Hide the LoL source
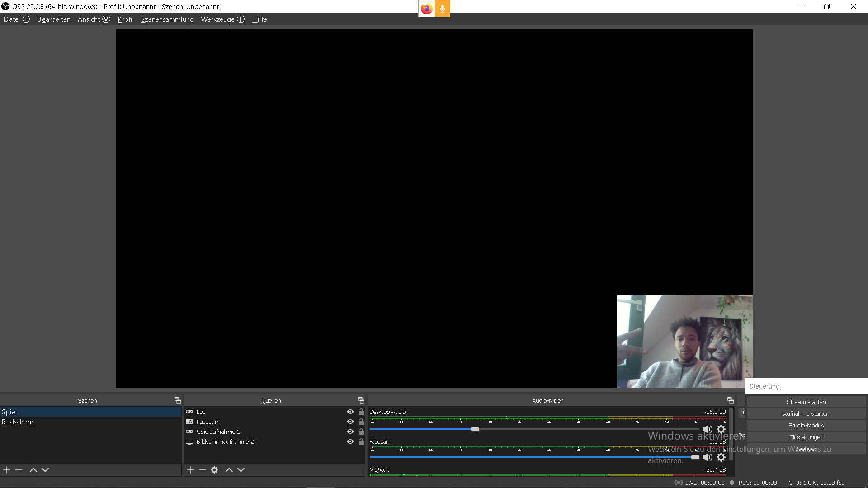This screenshot has width=868, height=488. [x=350, y=412]
